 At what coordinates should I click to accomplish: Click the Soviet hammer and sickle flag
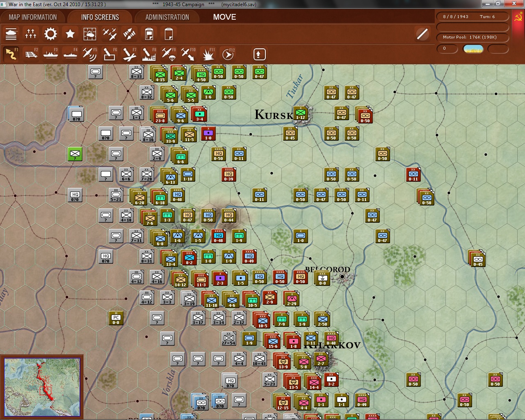pyautogui.click(x=518, y=18)
